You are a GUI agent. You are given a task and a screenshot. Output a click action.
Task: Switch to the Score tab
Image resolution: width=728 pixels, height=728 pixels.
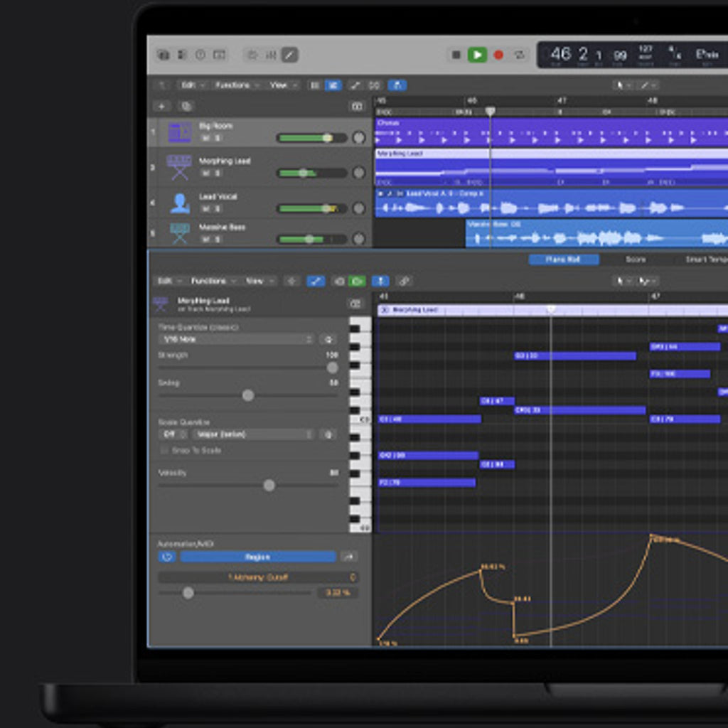[636, 259]
